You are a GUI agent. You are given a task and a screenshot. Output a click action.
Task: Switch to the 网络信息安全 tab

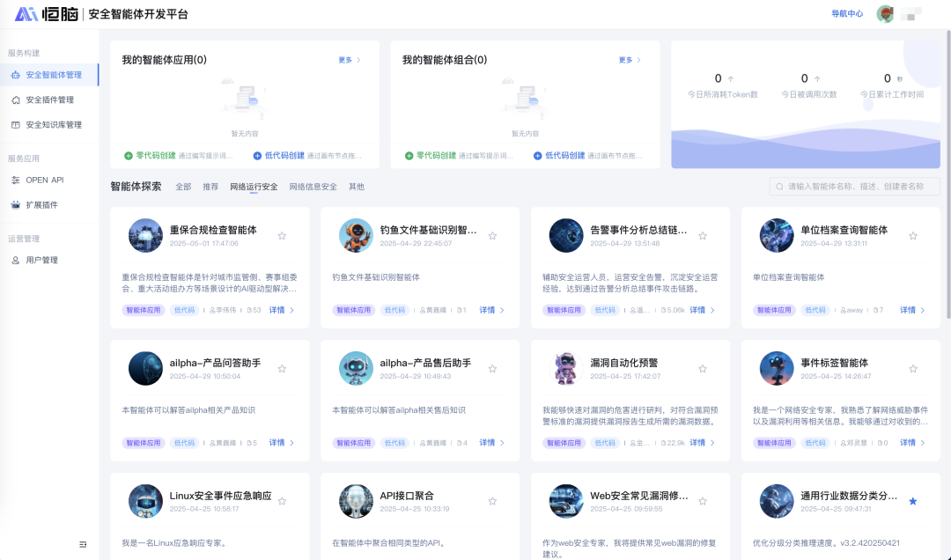click(x=313, y=187)
